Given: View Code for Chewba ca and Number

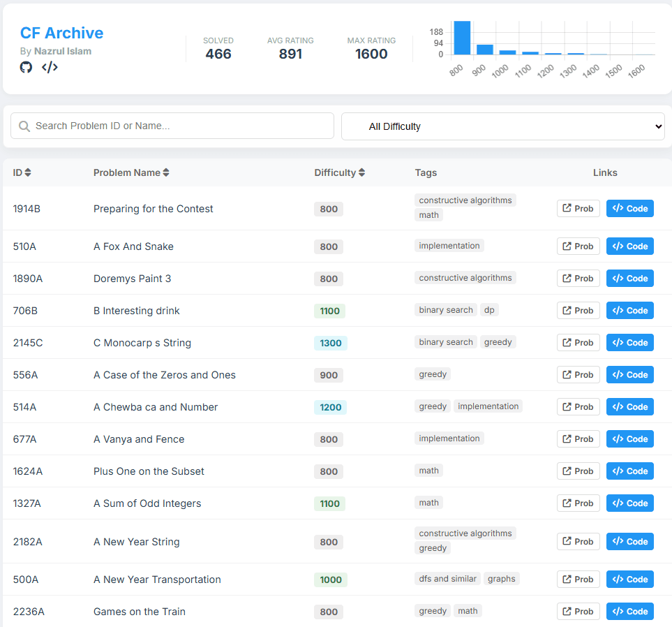Looking at the screenshot, I should click(x=630, y=407).
